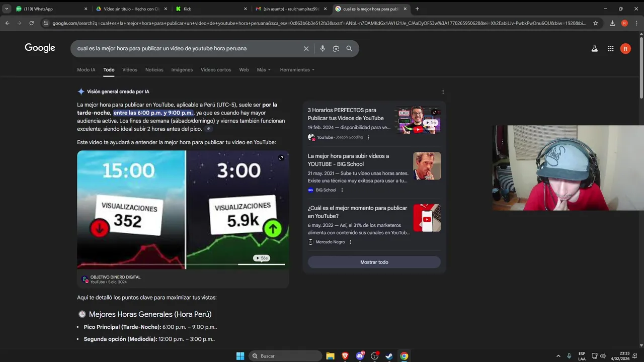Open the 3 Horarios PERFECTOS result
Viewport: 644px width, 362px height.
click(x=346, y=114)
